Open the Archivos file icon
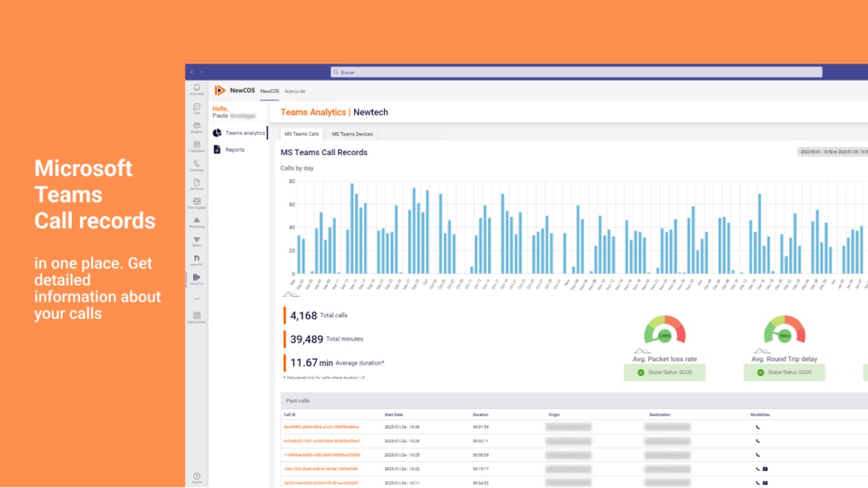 (197, 184)
